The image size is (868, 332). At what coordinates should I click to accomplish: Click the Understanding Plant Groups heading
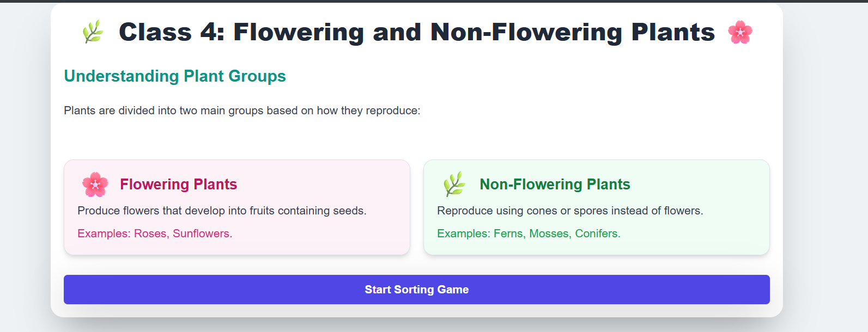coord(174,76)
